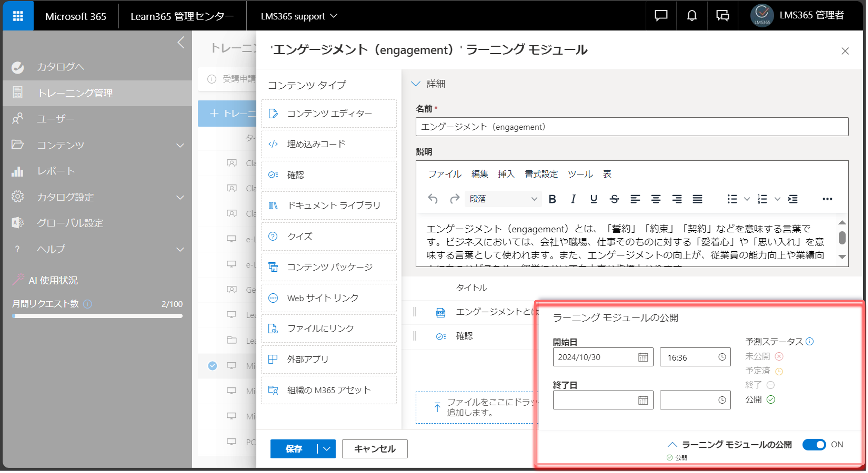Open the end time clock picker
This screenshot has height=473, width=868.
coord(722,400)
